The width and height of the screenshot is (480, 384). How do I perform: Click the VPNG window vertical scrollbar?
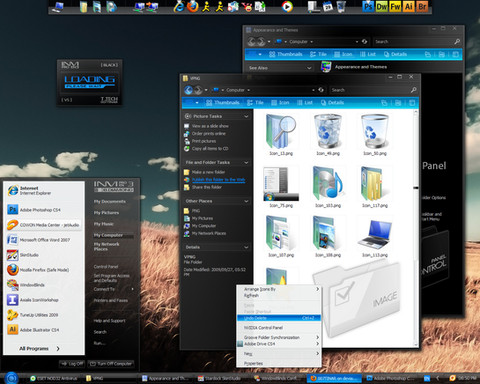pyautogui.click(x=416, y=228)
